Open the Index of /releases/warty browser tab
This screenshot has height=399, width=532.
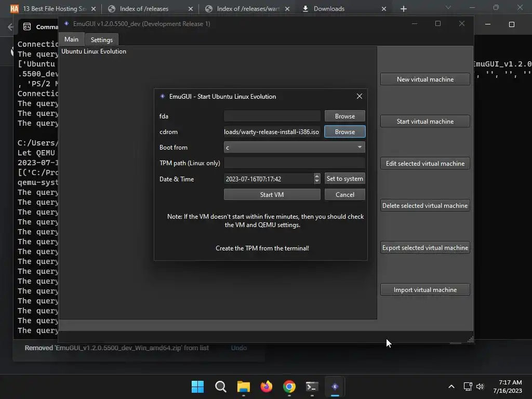click(x=248, y=9)
